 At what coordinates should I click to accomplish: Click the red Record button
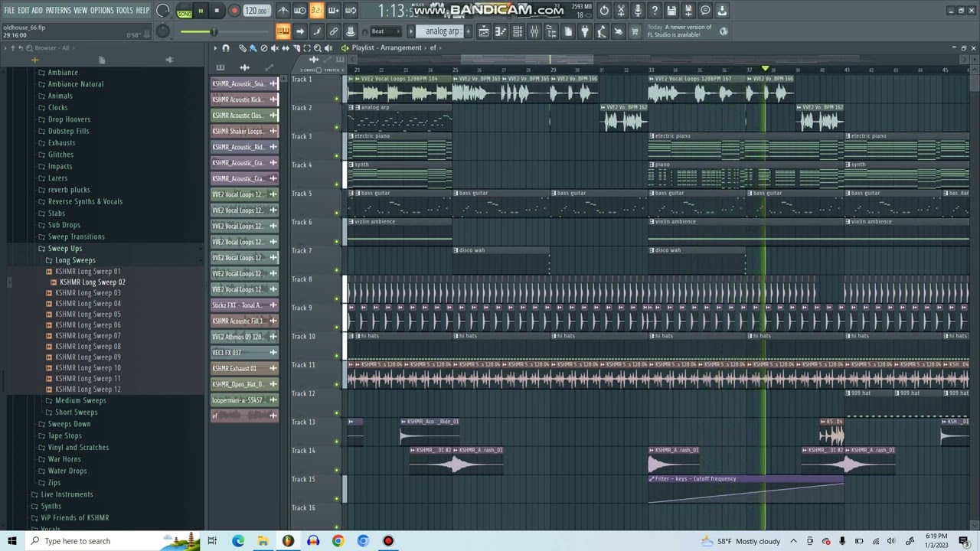[234, 11]
